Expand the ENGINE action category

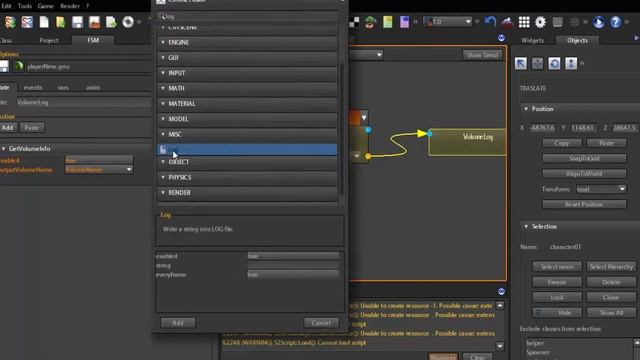tap(247, 42)
